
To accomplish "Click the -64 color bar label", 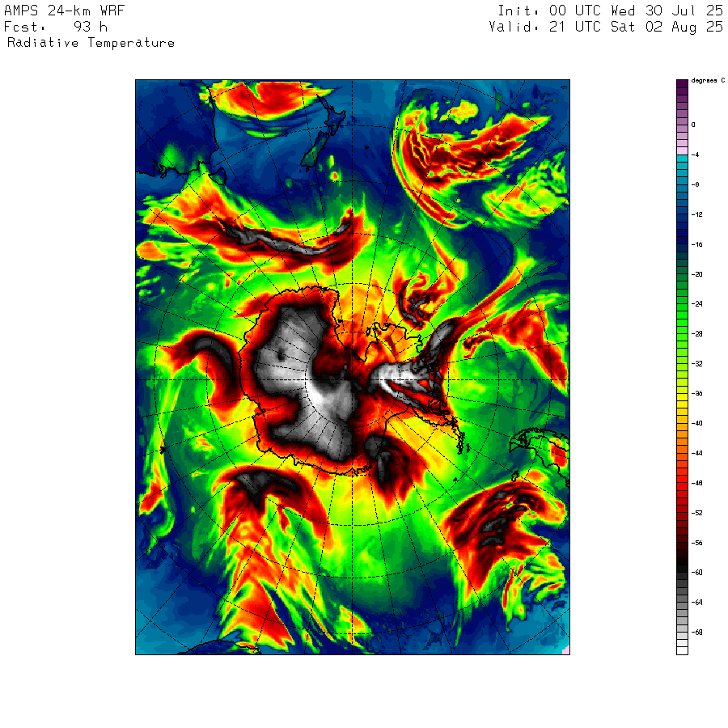I will (697, 603).
